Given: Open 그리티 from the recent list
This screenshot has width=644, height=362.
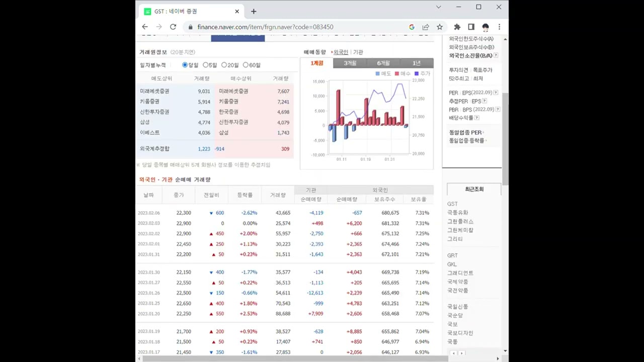Looking at the screenshot, I should pyautogui.click(x=455, y=239).
